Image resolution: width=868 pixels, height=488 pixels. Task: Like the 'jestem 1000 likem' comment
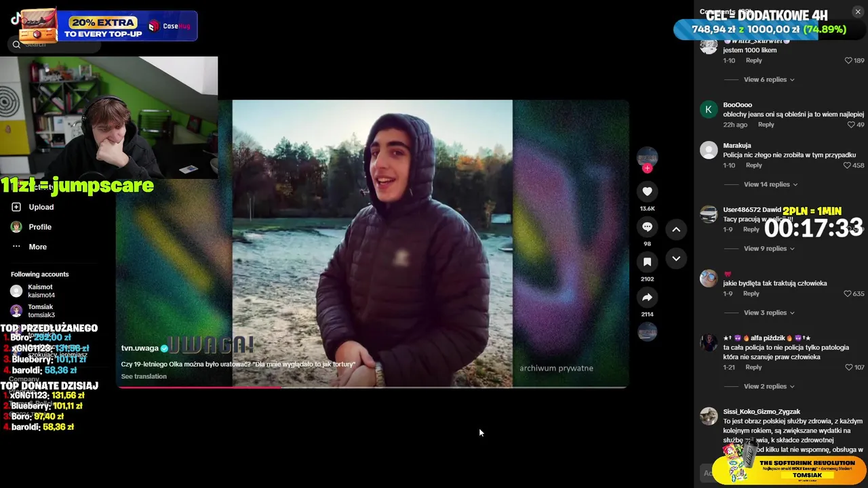pyautogui.click(x=848, y=60)
